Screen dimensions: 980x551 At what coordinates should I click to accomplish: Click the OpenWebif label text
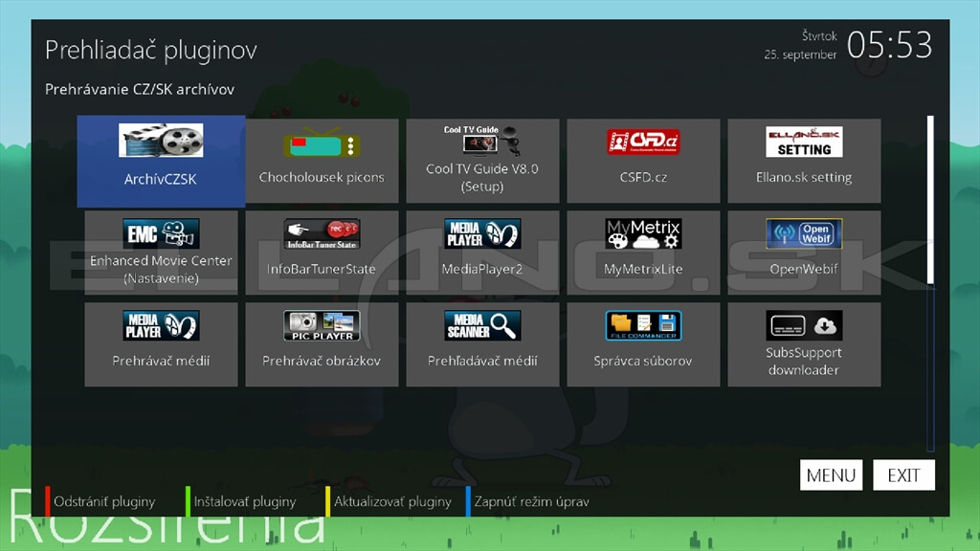point(804,269)
